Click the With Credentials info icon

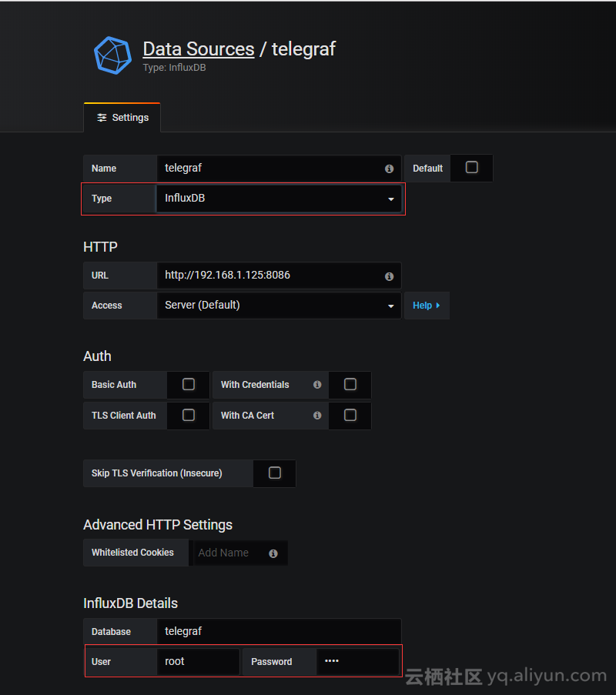pyautogui.click(x=317, y=385)
